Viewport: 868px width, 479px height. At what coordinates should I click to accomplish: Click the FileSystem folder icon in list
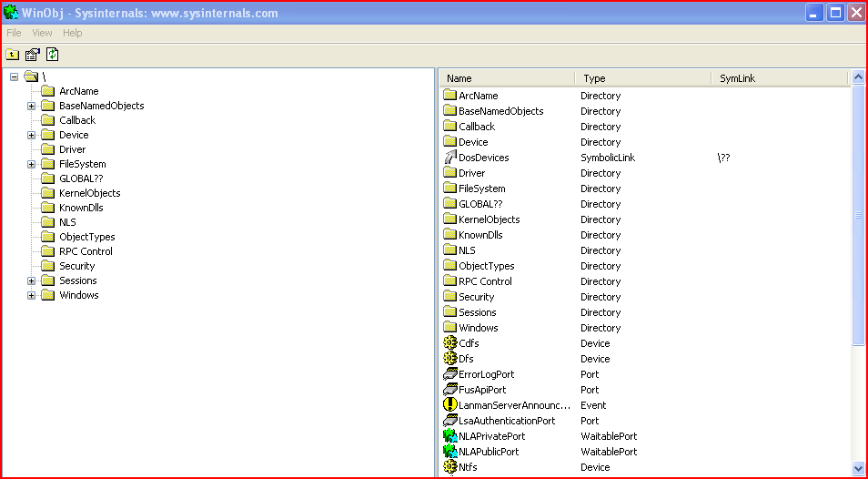(x=450, y=189)
